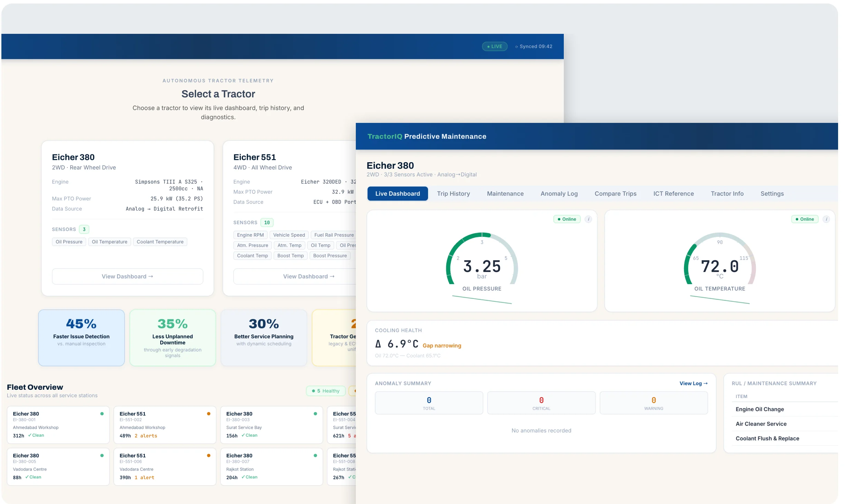Open the Tractor Info tab
Image resolution: width=845 pixels, height=504 pixels.
pyautogui.click(x=727, y=194)
